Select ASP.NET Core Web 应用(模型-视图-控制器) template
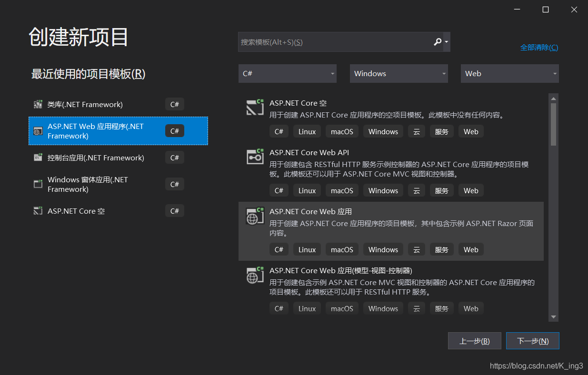588x375 pixels. (x=391, y=290)
